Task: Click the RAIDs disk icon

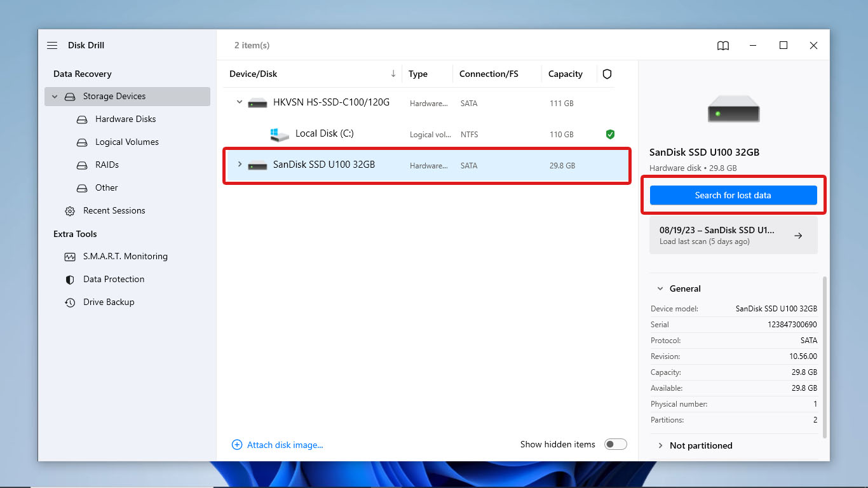Action: click(x=82, y=165)
